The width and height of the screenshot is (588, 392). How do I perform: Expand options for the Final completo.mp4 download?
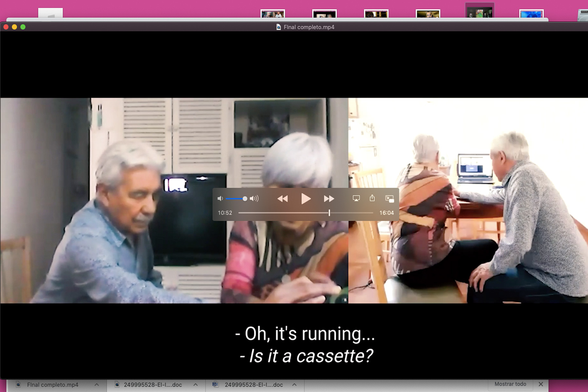pos(97,385)
